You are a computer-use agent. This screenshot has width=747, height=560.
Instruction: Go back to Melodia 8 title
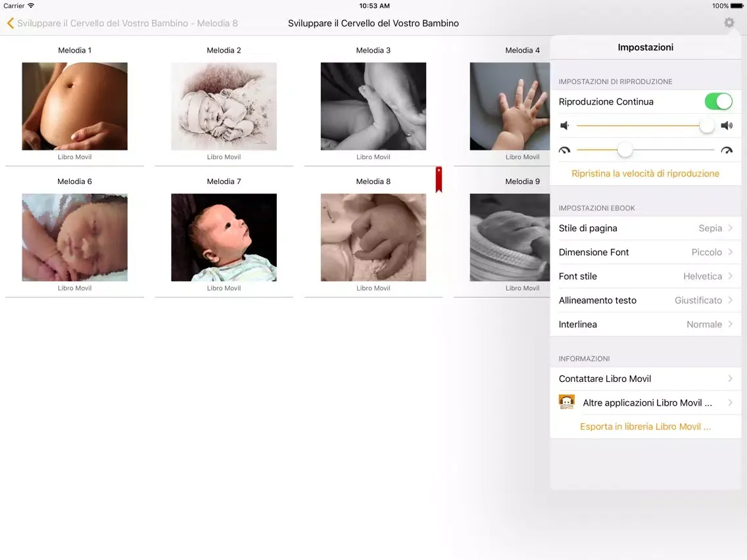click(x=127, y=24)
